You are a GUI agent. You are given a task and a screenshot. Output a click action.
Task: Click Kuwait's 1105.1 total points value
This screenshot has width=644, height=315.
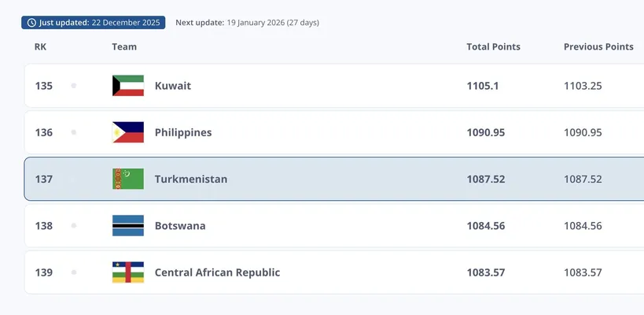click(483, 86)
